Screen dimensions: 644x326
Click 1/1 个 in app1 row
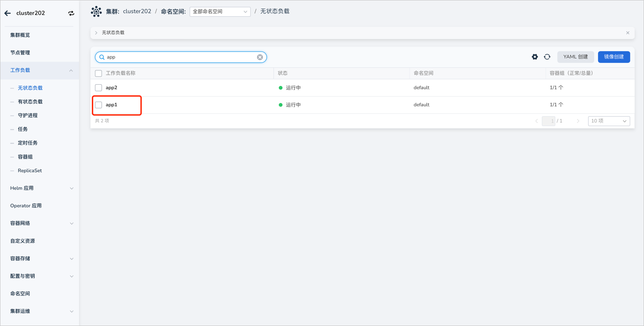coord(556,105)
